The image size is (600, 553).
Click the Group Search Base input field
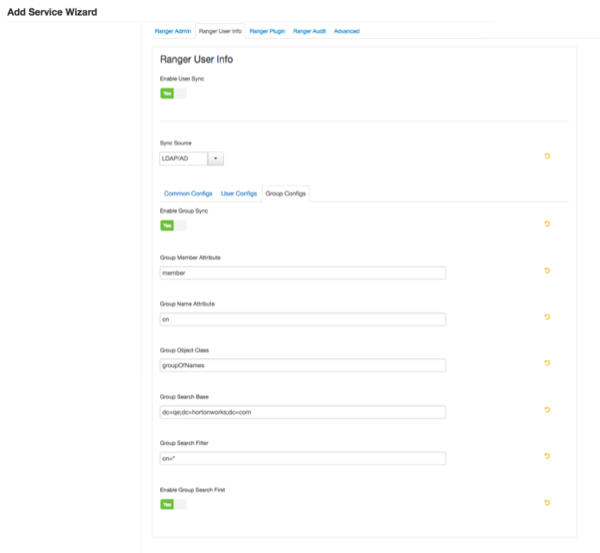point(302,412)
